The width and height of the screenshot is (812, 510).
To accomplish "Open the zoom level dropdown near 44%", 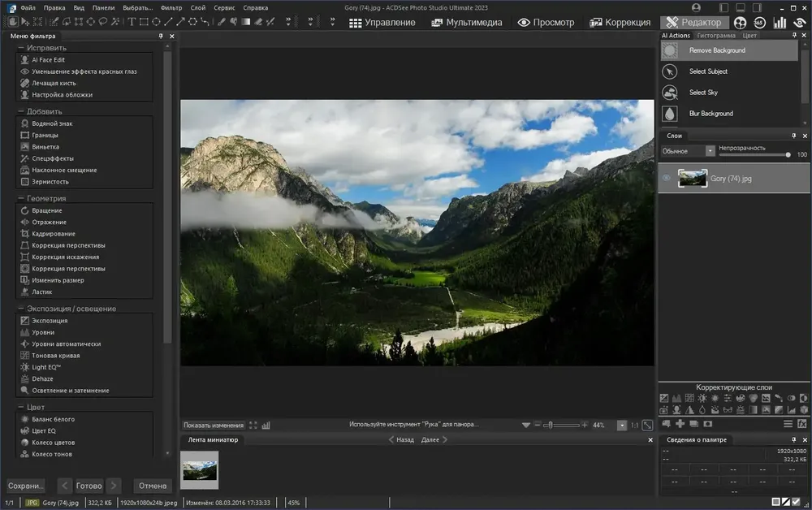I will click(x=622, y=425).
